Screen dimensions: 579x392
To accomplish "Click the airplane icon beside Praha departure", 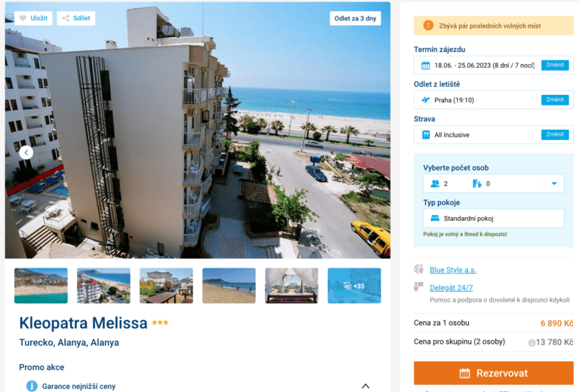I will coord(425,100).
